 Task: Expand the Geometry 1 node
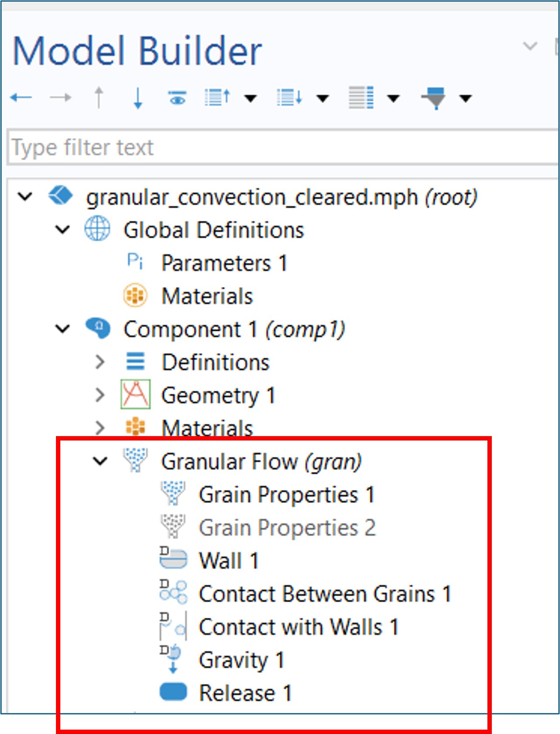coord(100,395)
